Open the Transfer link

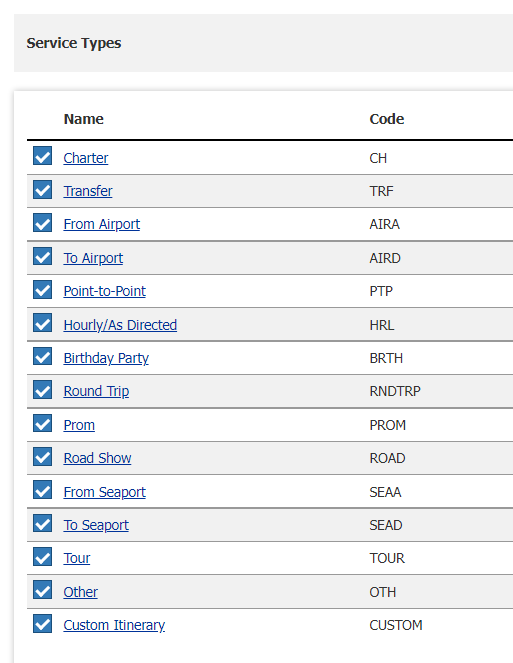click(x=88, y=191)
